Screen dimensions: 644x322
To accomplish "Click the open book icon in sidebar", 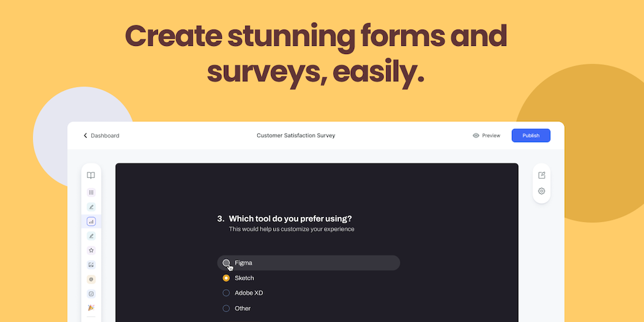I will pyautogui.click(x=91, y=175).
